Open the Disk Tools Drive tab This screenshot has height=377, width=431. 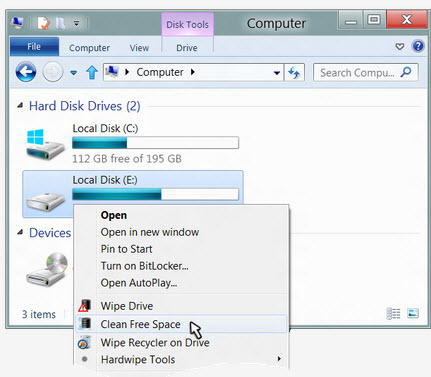pyautogui.click(x=187, y=48)
